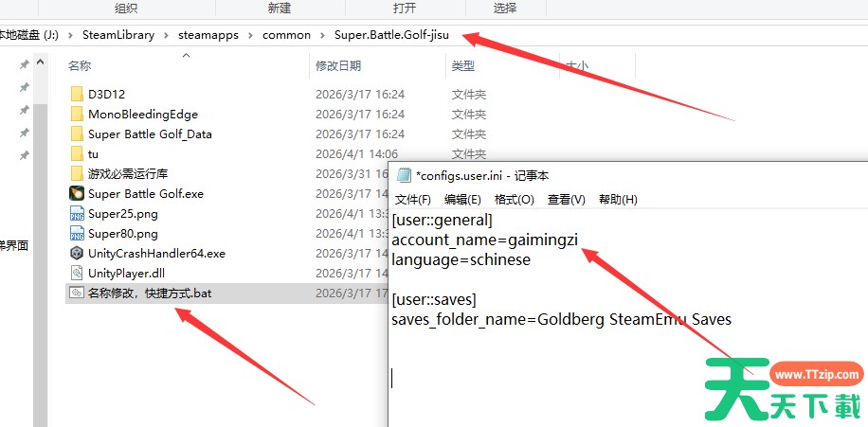Navigate to 本地磁盘 (J:) in address bar
This screenshot has height=427, width=868.
[x=28, y=35]
